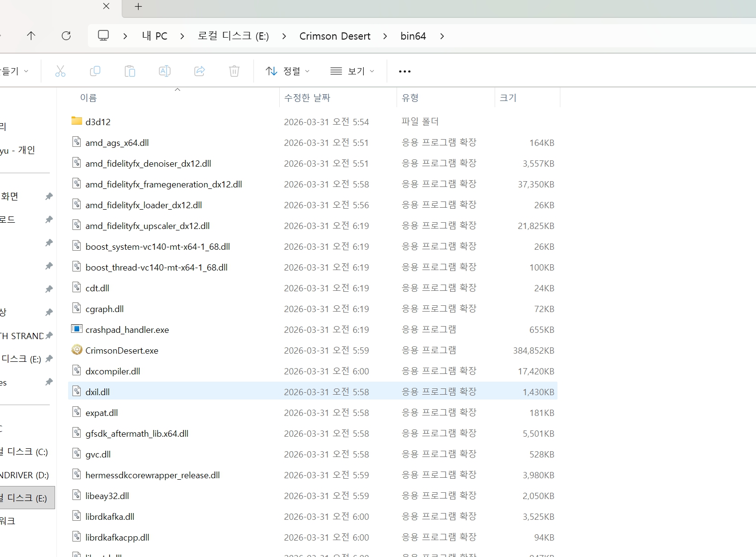Open the 보기 view dropdown
The width and height of the screenshot is (756, 557).
[x=352, y=71]
